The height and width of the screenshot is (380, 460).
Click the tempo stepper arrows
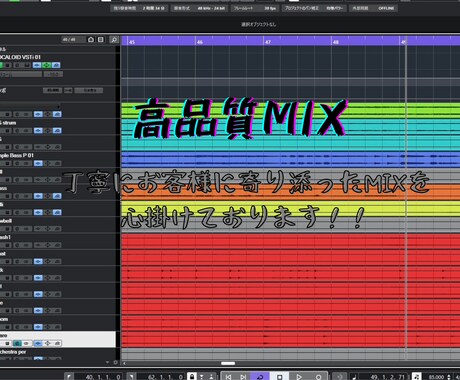point(449,377)
